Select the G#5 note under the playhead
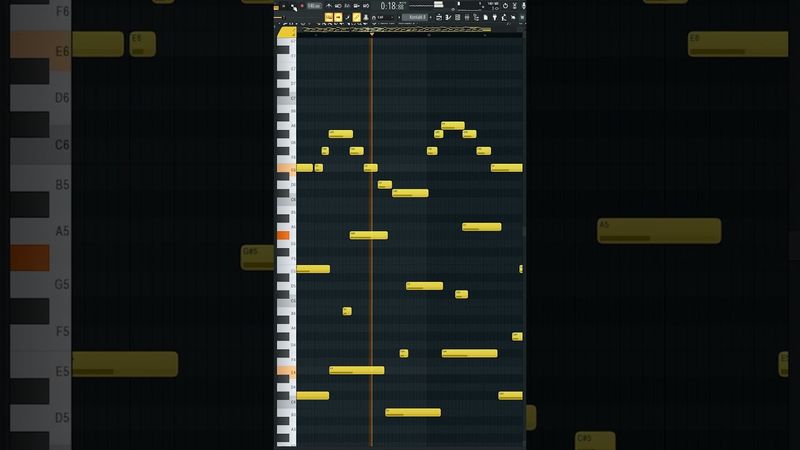800x450 pixels. point(368,235)
